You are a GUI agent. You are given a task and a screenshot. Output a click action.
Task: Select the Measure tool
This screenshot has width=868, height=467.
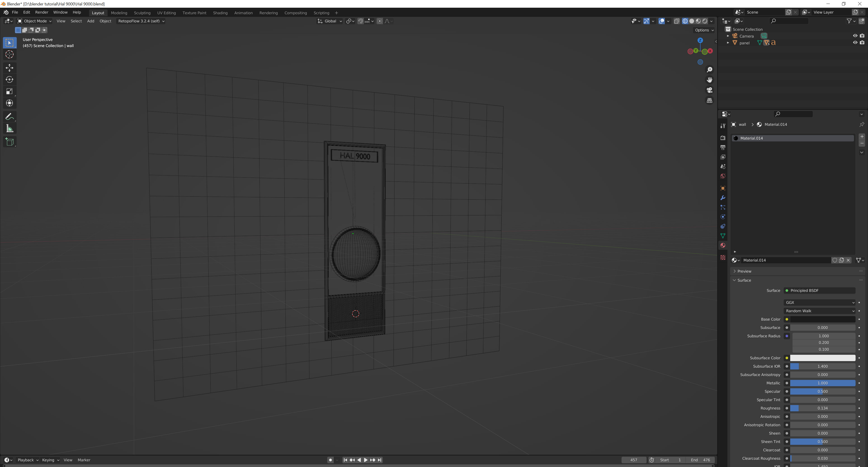coord(9,129)
